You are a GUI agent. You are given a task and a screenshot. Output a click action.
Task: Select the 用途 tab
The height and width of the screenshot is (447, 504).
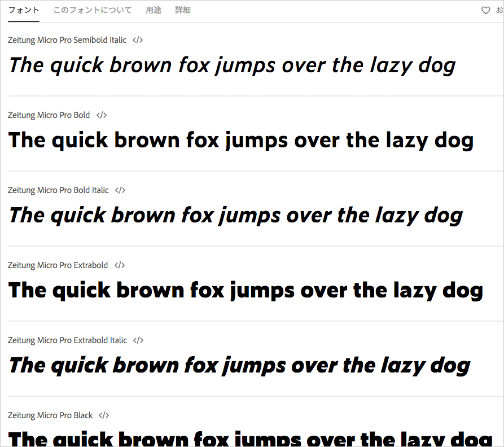click(154, 10)
